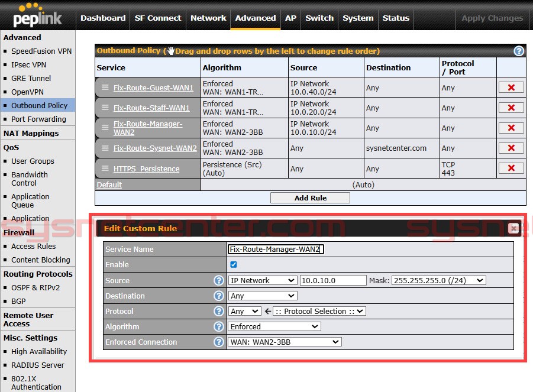Open the System tab
533x392 pixels.
tap(358, 18)
